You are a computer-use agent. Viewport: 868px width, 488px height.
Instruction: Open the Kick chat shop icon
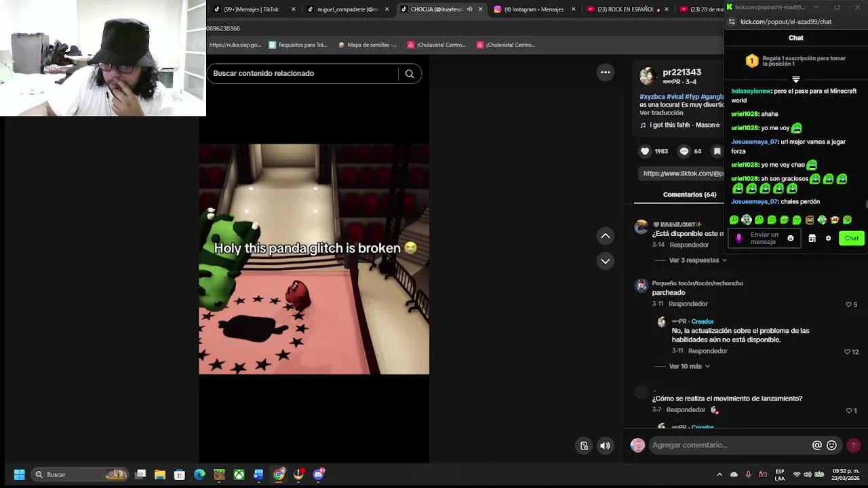pos(812,239)
